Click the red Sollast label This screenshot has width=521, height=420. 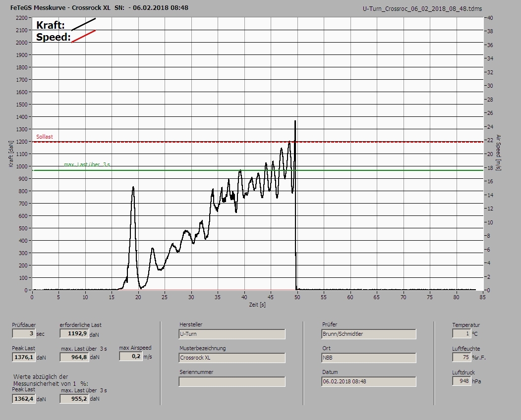click(45, 137)
